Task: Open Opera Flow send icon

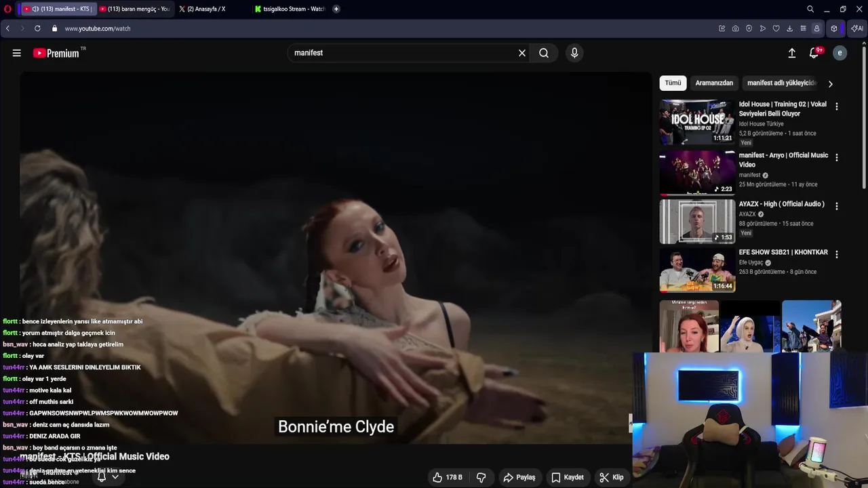Action: click(763, 28)
